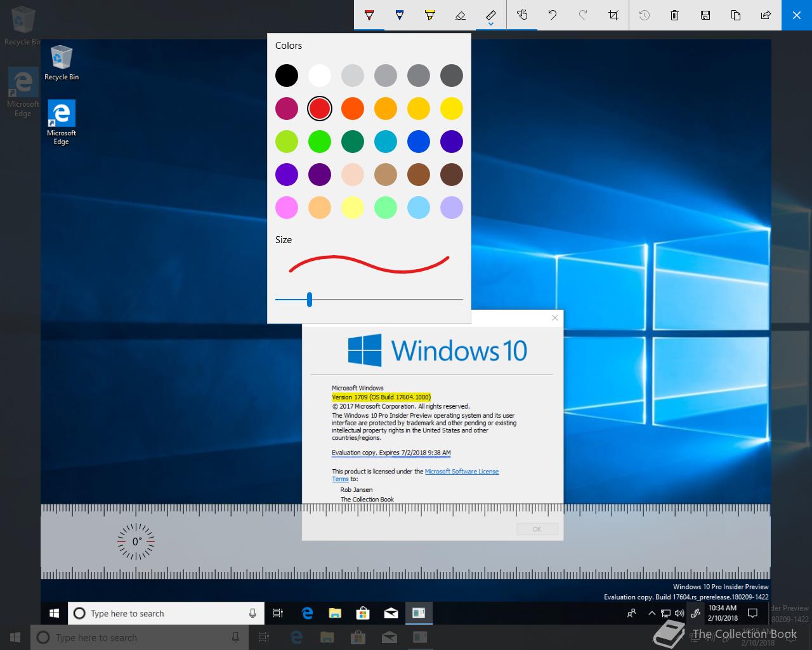Viewport: 812px width, 650px height.
Task: Click the pen Size slider handle
Action: [310, 300]
